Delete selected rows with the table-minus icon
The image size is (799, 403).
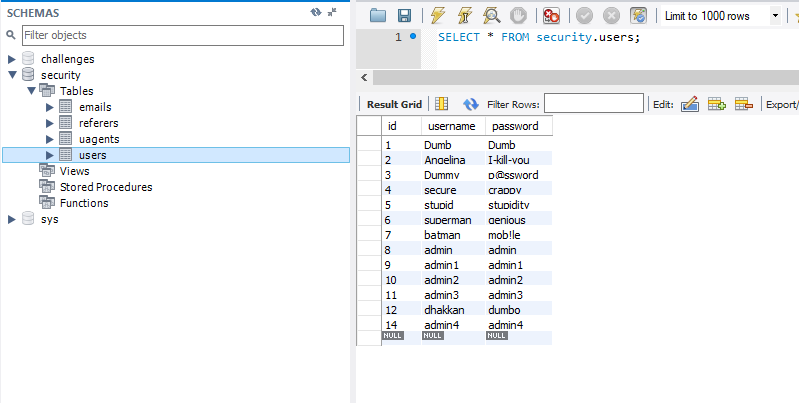pos(744,104)
